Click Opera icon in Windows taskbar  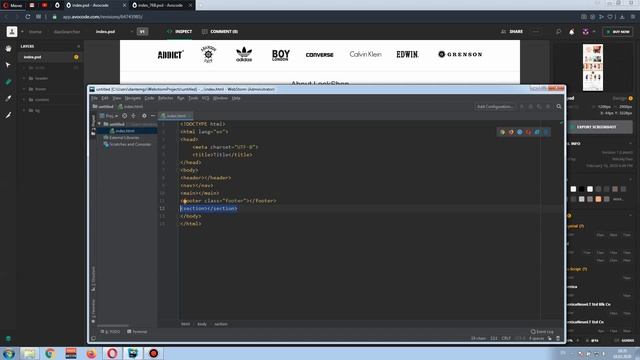point(112,353)
